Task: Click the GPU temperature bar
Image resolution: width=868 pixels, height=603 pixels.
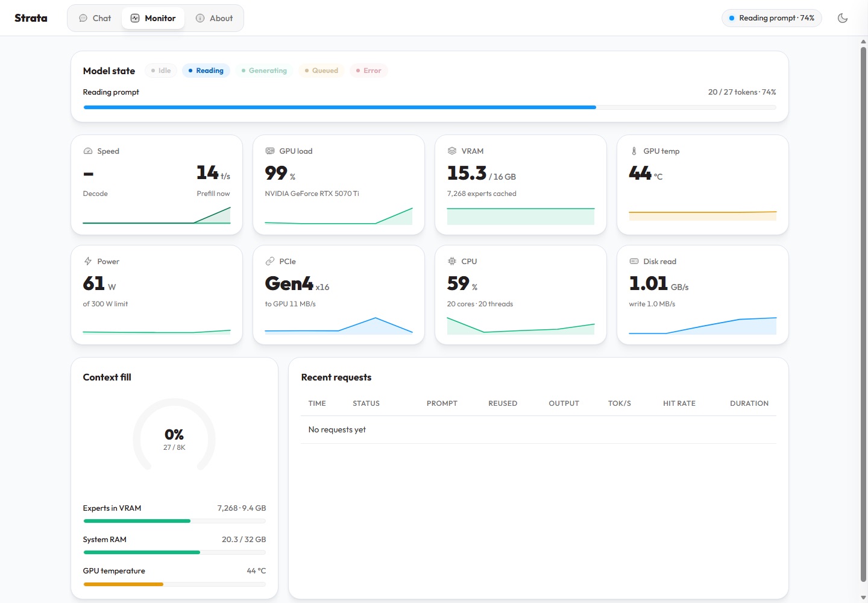Action: 175,584
